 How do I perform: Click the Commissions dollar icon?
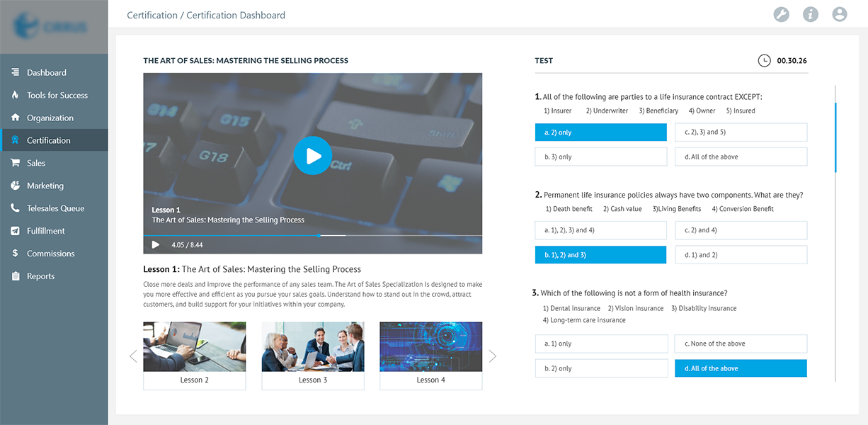point(15,254)
